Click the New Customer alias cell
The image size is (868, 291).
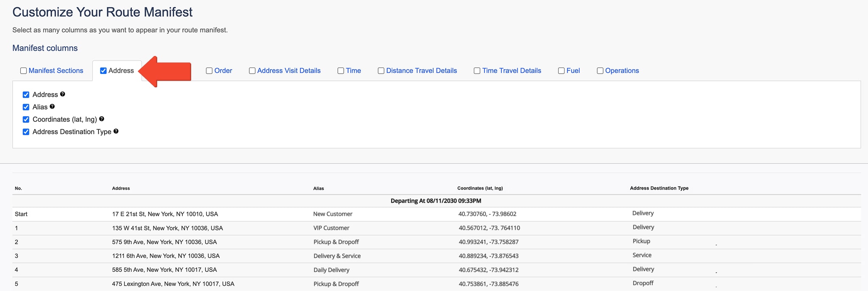[x=333, y=214]
